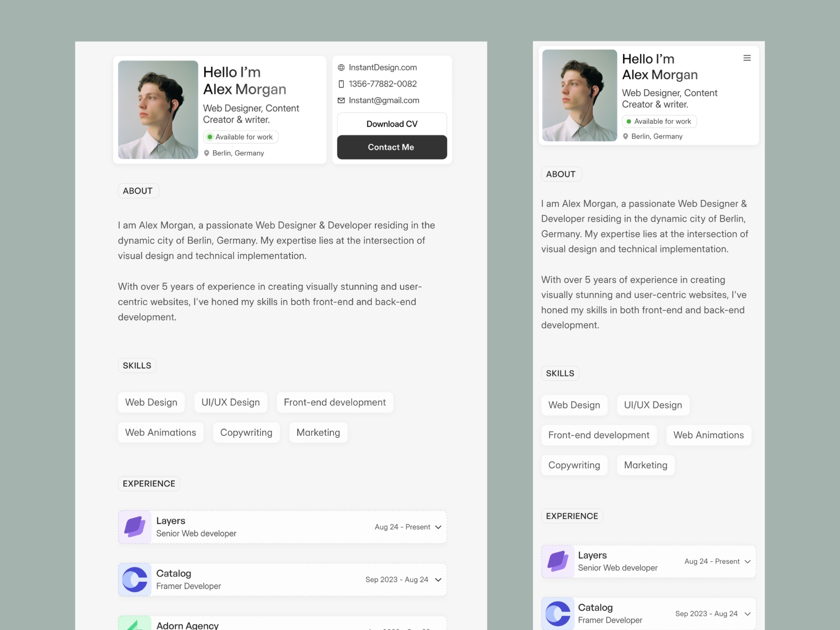The image size is (840, 630).
Task: Click the globe icon beside InstantDesign.com
Action: (x=341, y=68)
